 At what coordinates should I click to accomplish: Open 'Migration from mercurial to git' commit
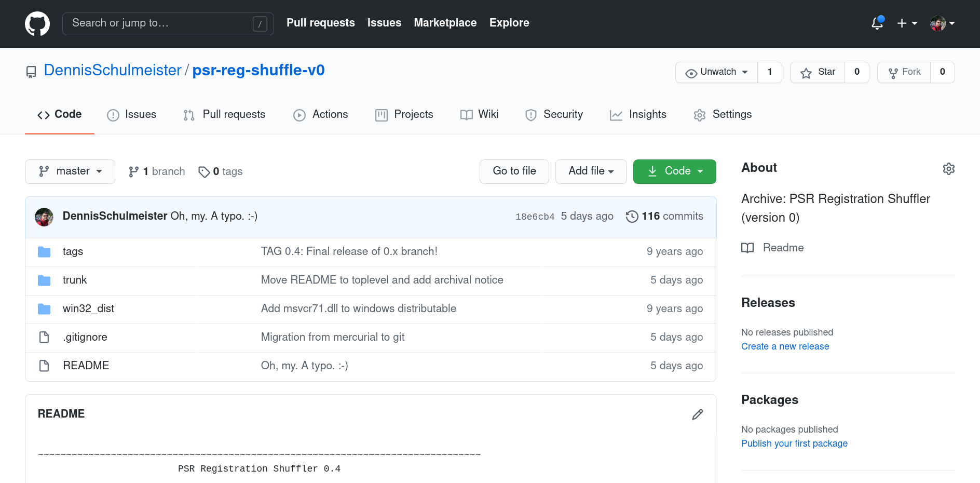tap(333, 338)
